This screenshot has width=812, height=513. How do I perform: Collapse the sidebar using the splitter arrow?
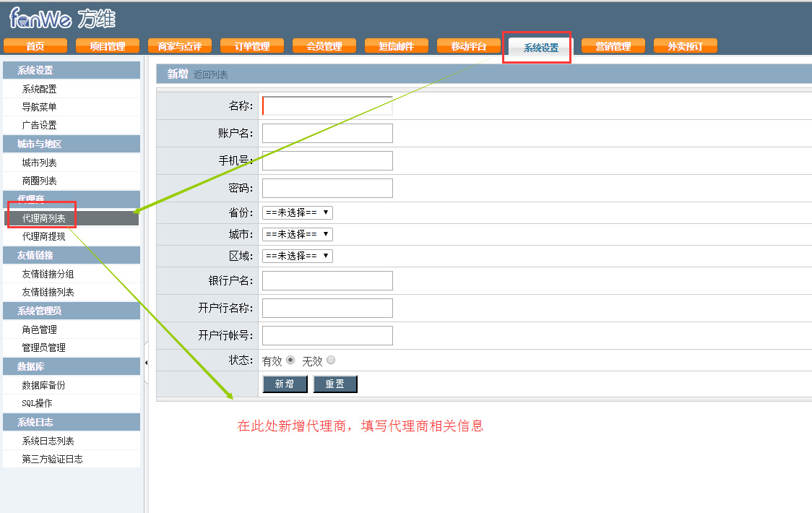146,362
